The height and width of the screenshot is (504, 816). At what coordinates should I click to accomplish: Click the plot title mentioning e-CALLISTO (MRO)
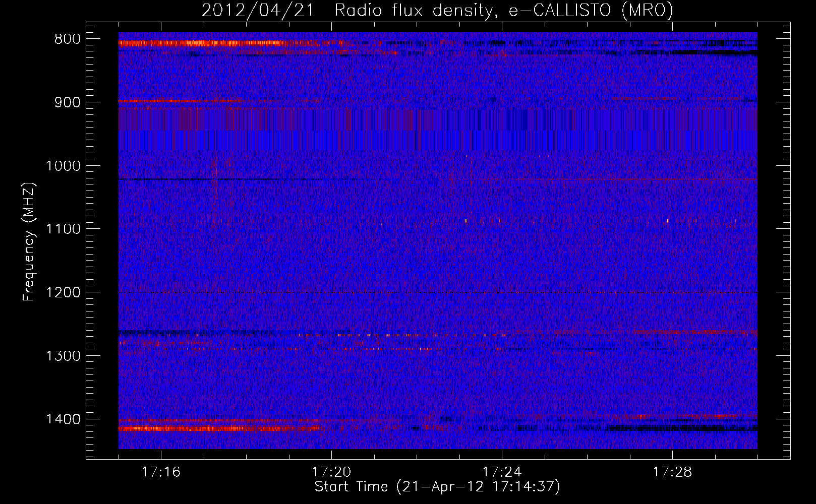click(x=437, y=10)
